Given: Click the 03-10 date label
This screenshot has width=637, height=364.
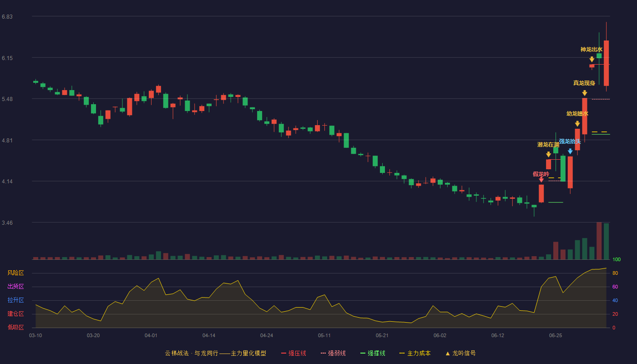Looking at the screenshot, I should pyautogui.click(x=35, y=335).
